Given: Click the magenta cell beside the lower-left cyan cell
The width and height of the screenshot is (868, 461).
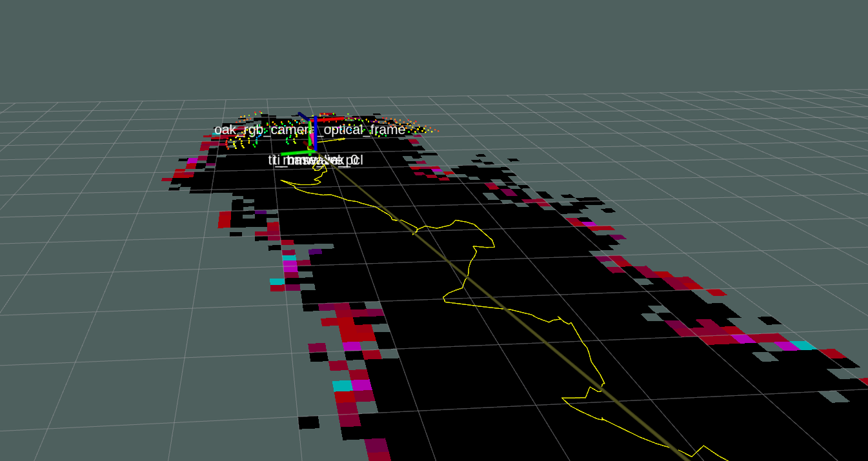Looking at the screenshot, I should 361,385.
